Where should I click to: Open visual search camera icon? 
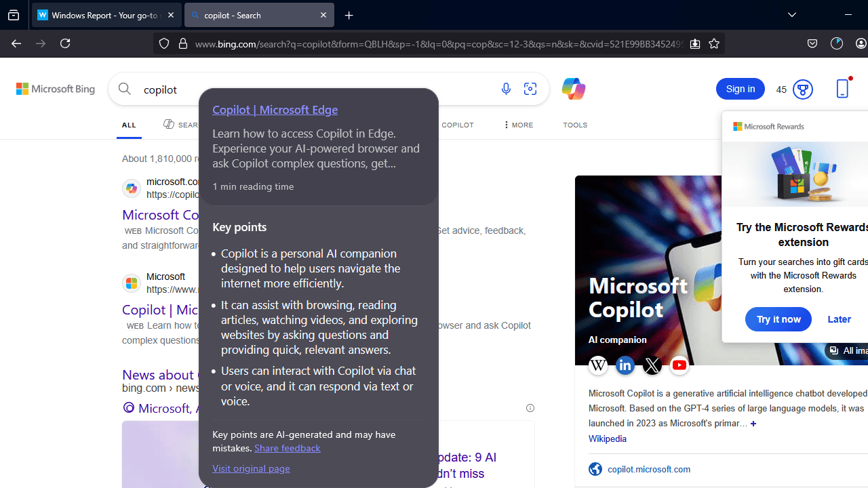pos(530,89)
